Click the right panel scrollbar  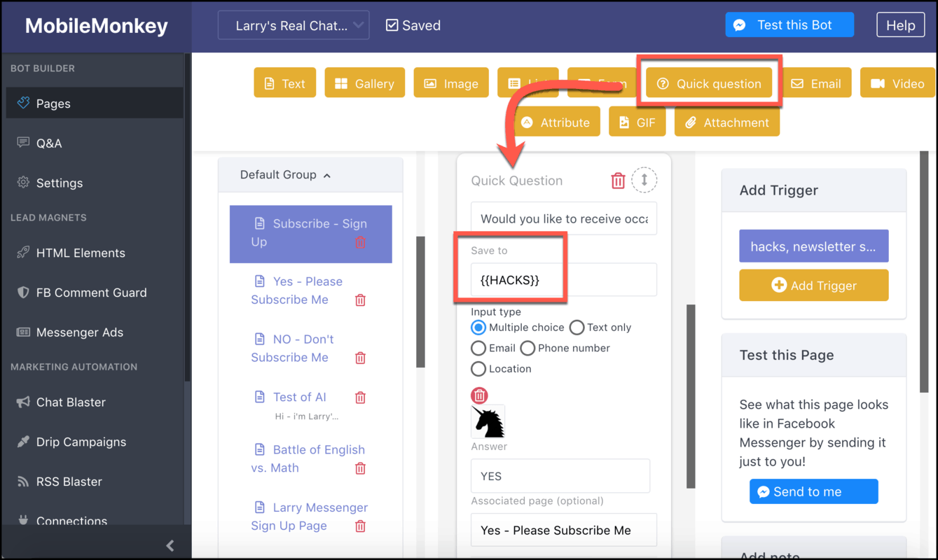pos(924,272)
